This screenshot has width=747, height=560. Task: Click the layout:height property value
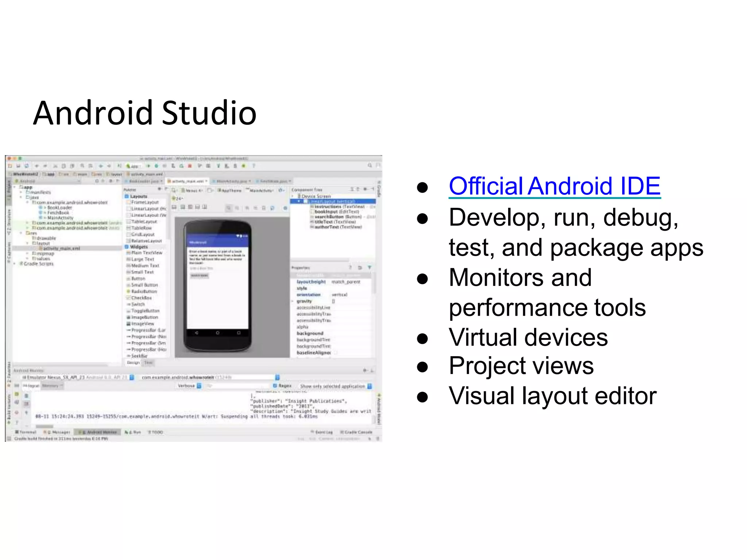point(346,282)
